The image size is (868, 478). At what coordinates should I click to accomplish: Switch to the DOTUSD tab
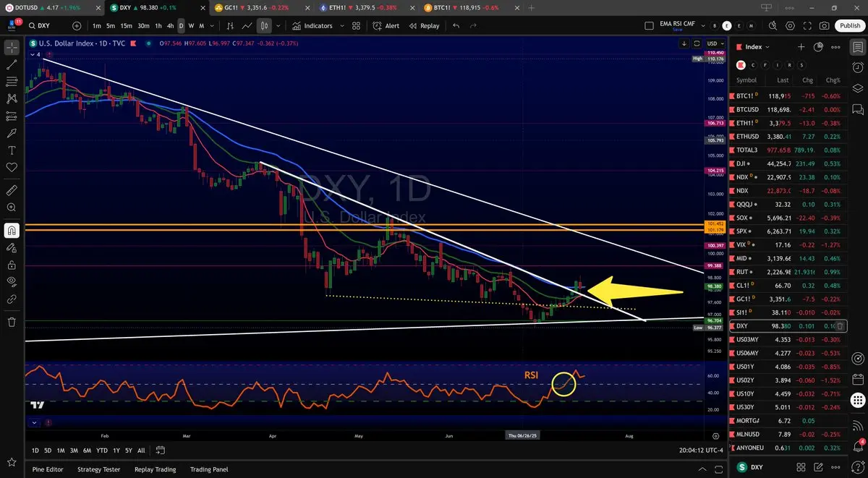[51, 7]
